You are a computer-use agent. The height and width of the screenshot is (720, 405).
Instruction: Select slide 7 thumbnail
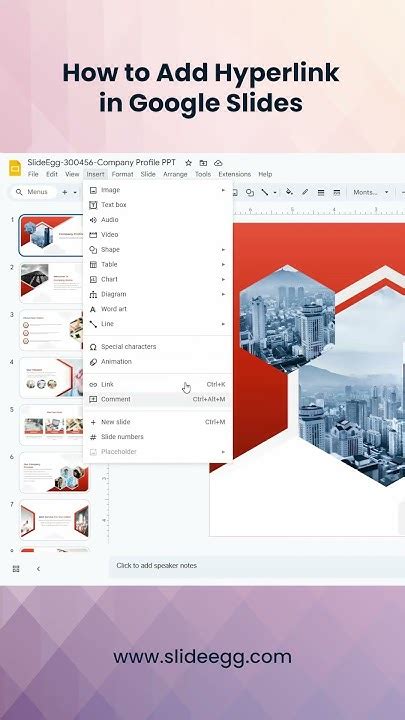coord(54,520)
